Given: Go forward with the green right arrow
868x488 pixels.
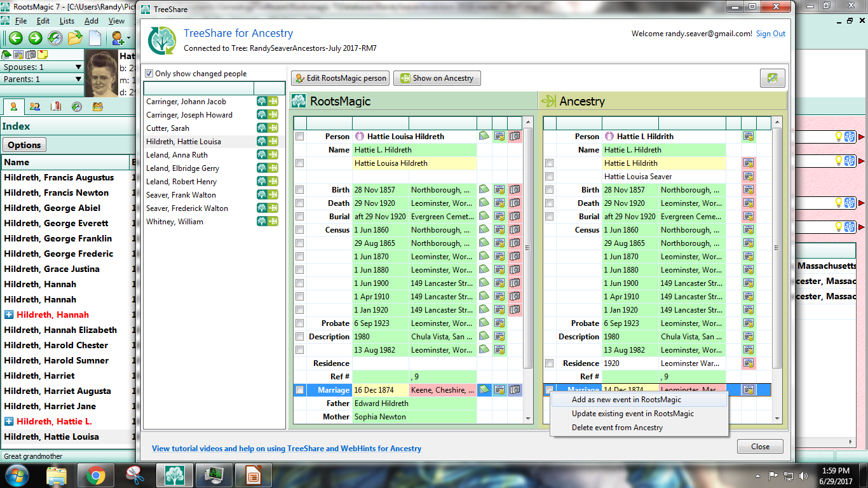Looking at the screenshot, I should (x=35, y=38).
